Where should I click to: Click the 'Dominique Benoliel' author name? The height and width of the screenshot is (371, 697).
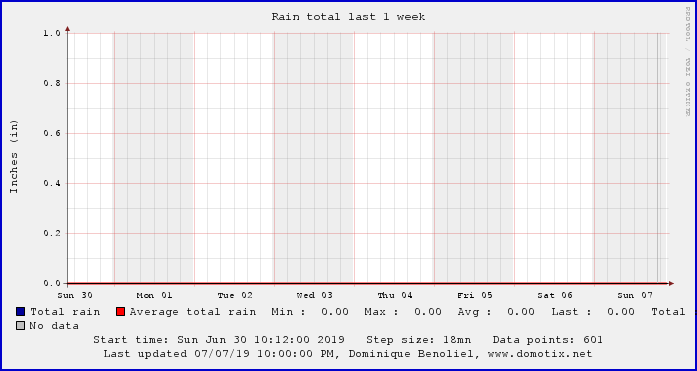(x=412, y=354)
